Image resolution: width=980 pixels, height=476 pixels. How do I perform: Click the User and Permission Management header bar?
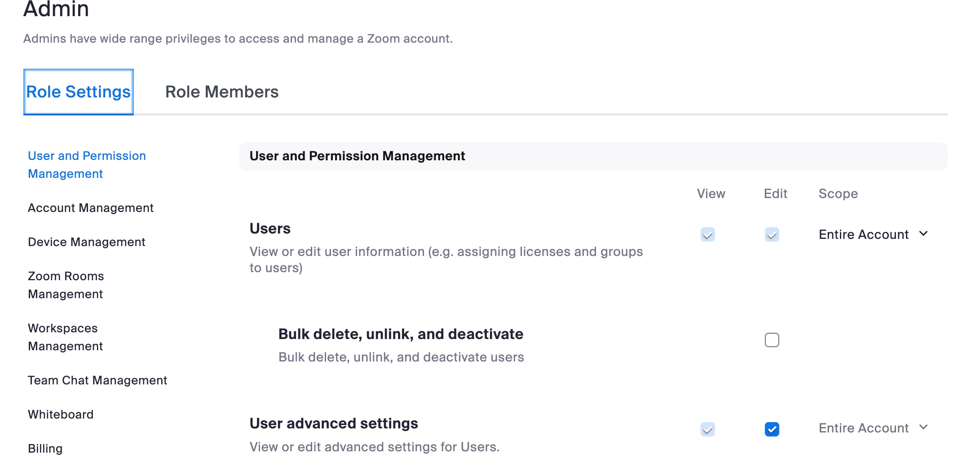593,156
